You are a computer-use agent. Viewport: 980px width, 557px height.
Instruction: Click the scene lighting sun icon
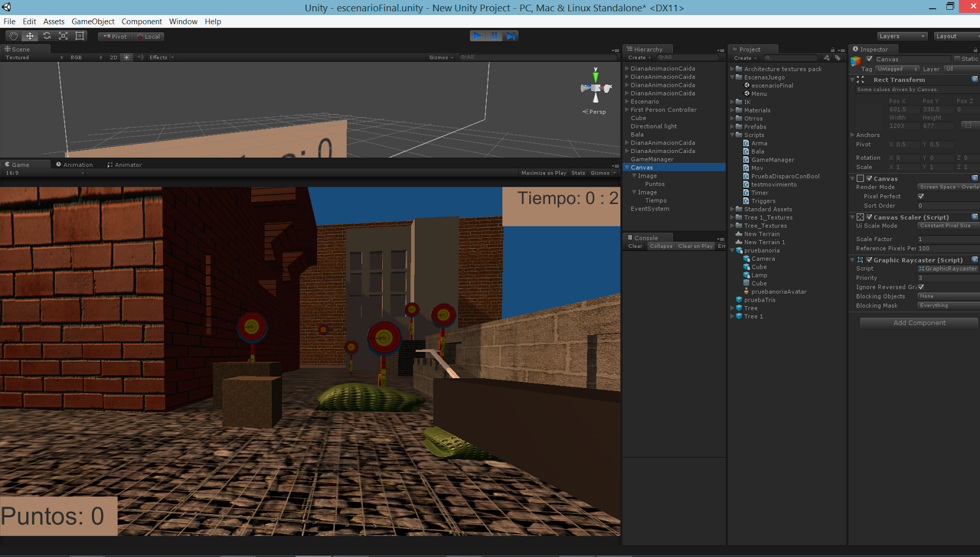coord(126,57)
